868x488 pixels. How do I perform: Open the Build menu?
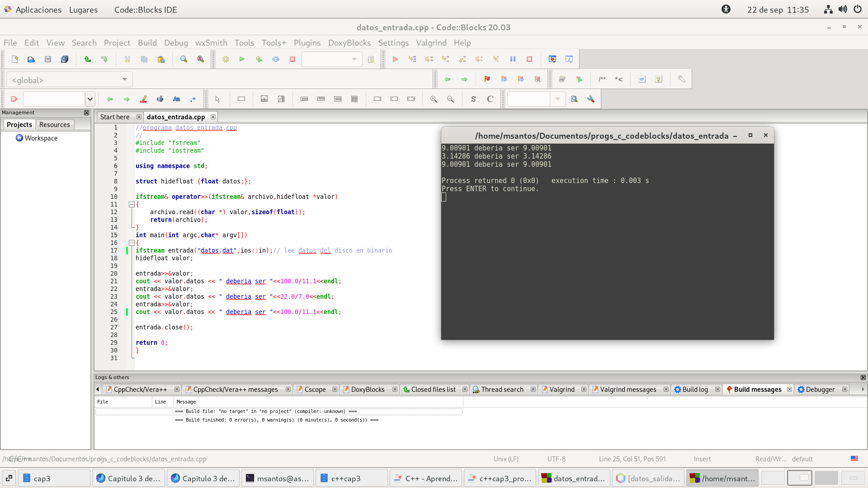147,42
